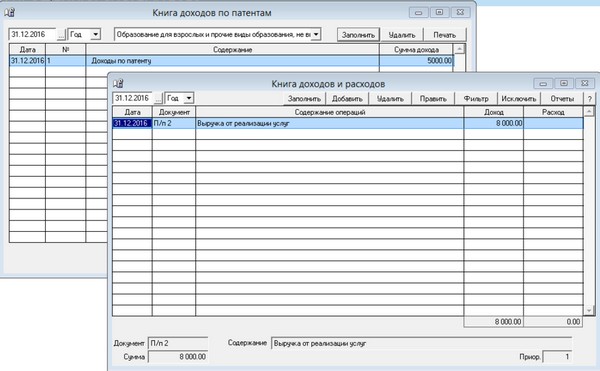Click the Сумма field showing 8 000.00
This screenshot has height=371, width=600.
coord(178,356)
